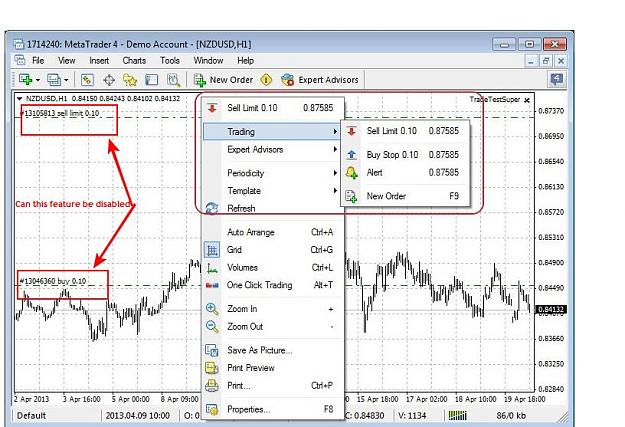Click the Zoom In magnifier icon

coord(212,309)
